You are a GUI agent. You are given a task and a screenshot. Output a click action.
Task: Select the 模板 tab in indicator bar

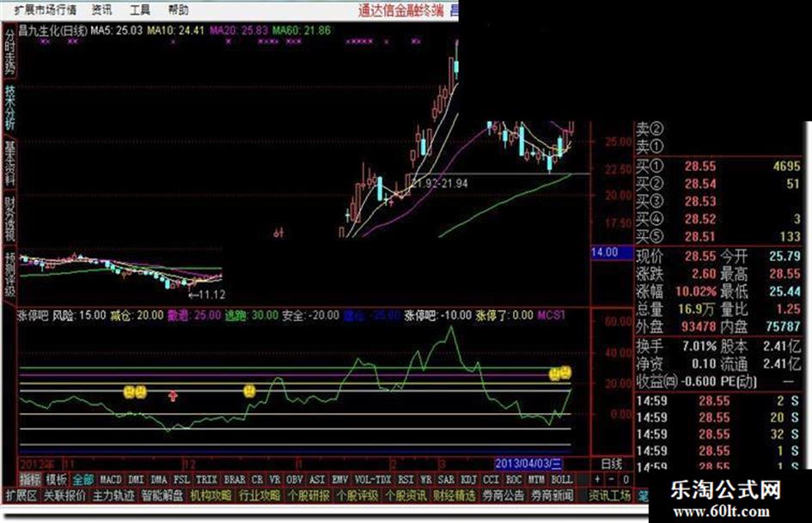coord(56,479)
